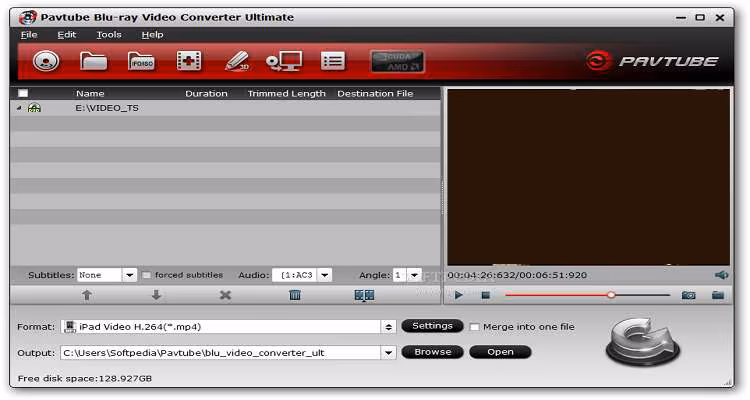The width and height of the screenshot is (750, 400).
Task: Click the Pavtube brand logo in the toolbar
Action: point(652,61)
